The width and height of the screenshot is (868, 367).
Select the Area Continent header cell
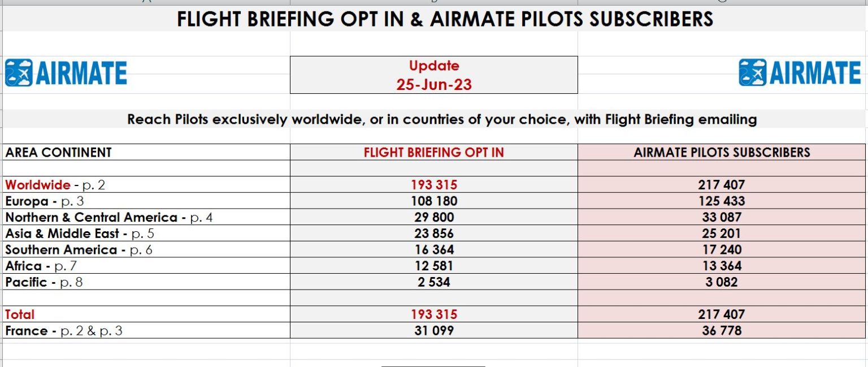147,152
